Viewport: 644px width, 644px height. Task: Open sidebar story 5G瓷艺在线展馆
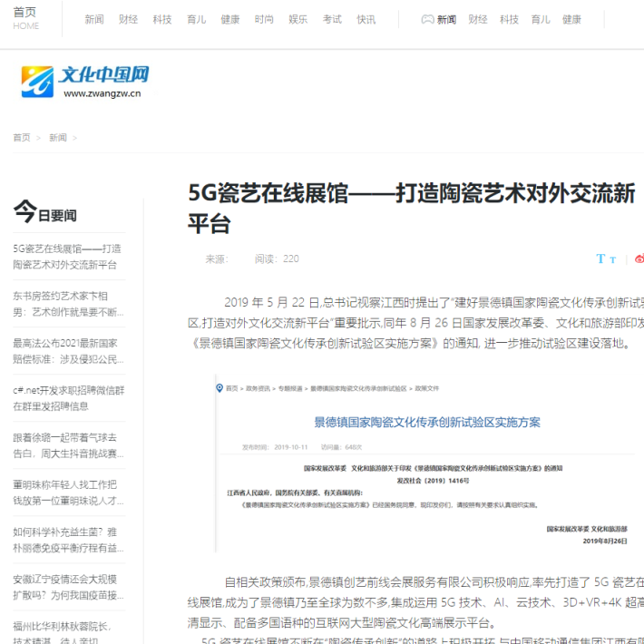click(67, 257)
